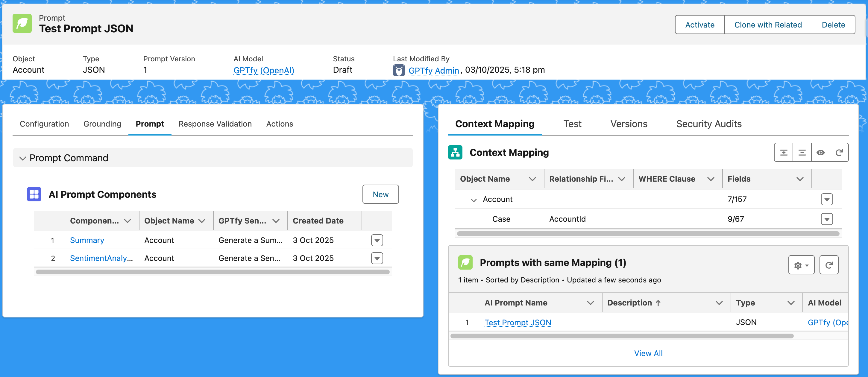
Task: Switch to the Response Validation tab
Action: click(215, 124)
